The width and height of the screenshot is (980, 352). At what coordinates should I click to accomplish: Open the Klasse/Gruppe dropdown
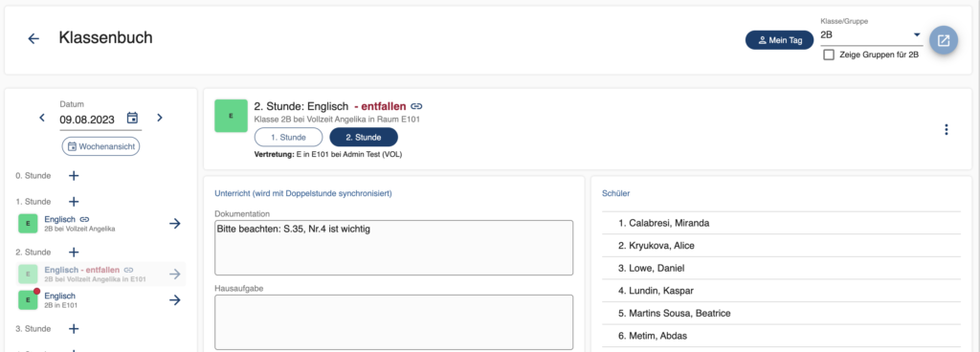(x=871, y=35)
